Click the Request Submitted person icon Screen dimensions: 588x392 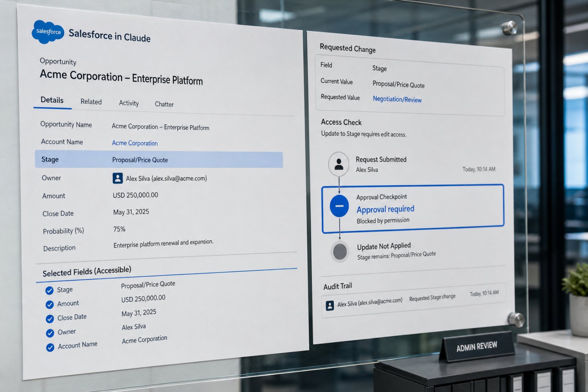339,164
